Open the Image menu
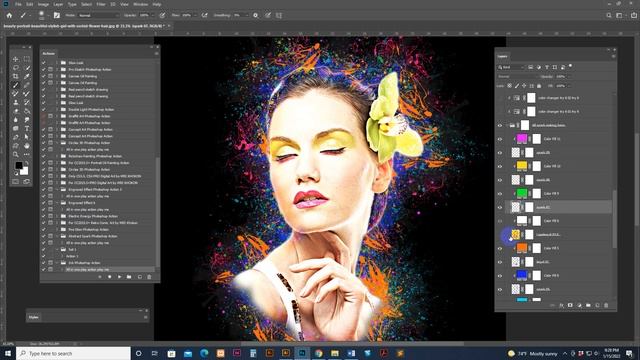 click(43, 4)
